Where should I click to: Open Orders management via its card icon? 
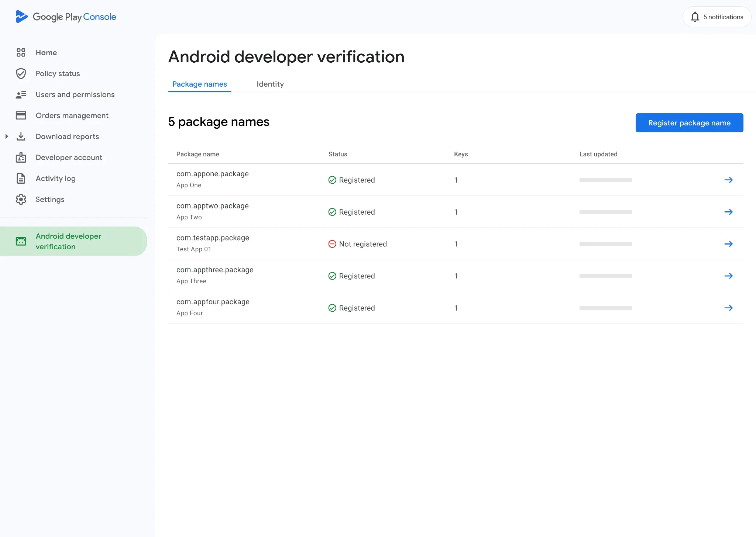coord(21,115)
